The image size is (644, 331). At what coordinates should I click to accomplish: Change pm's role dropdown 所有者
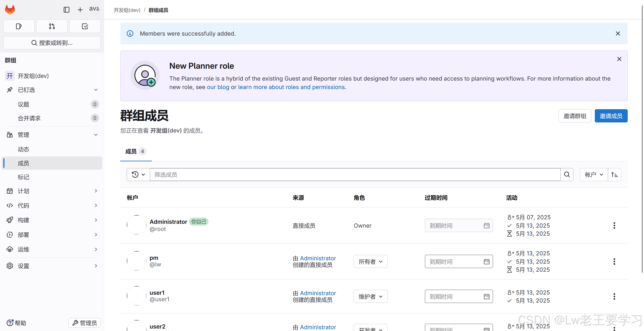tap(370, 261)
